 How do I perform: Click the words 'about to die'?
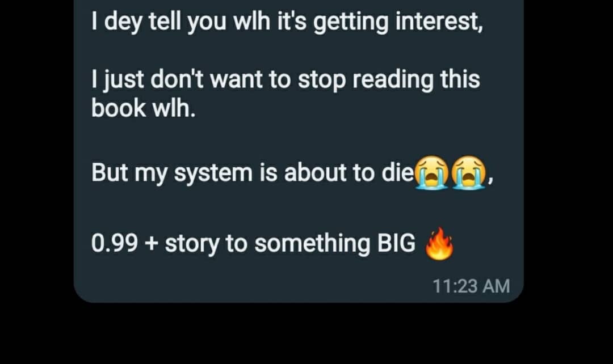(x=349, y=172)
